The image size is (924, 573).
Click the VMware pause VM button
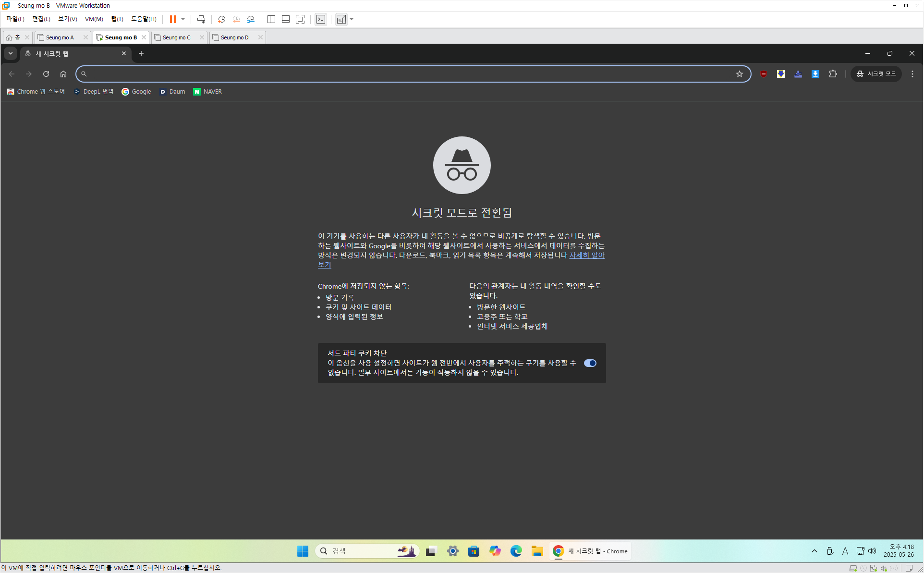click(x=172, y=19)
